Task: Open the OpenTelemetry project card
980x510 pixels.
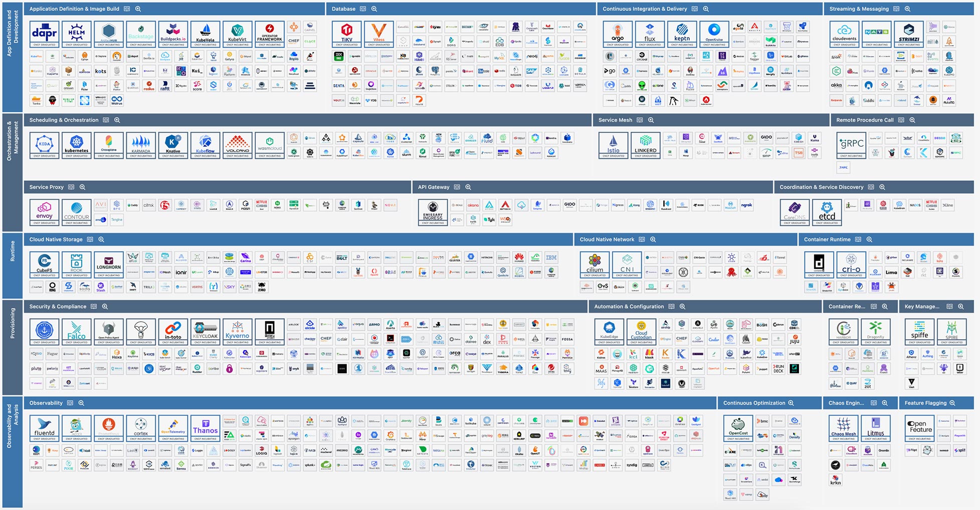Action: click(x=173, y=428)
